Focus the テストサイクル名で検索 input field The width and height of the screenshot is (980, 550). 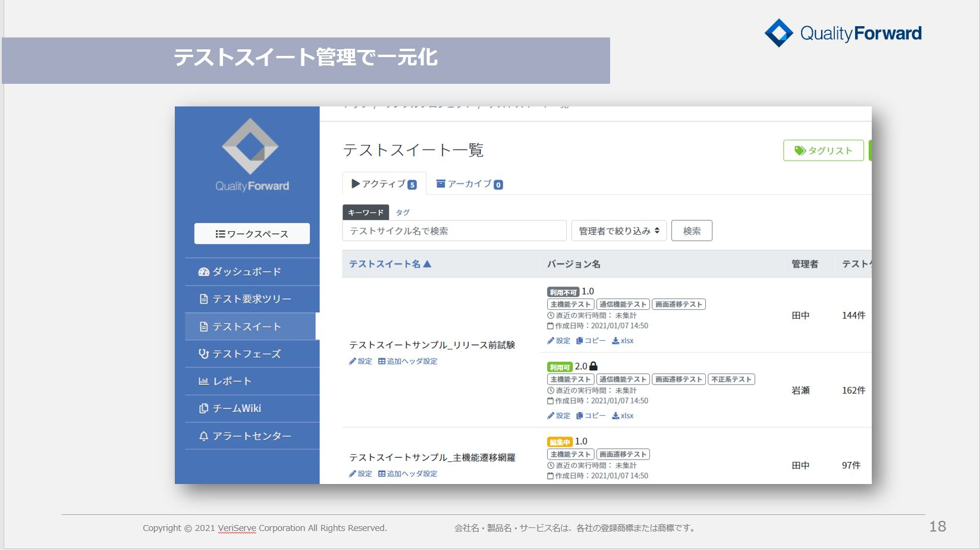pyautogui.click(x=454, y=231)
